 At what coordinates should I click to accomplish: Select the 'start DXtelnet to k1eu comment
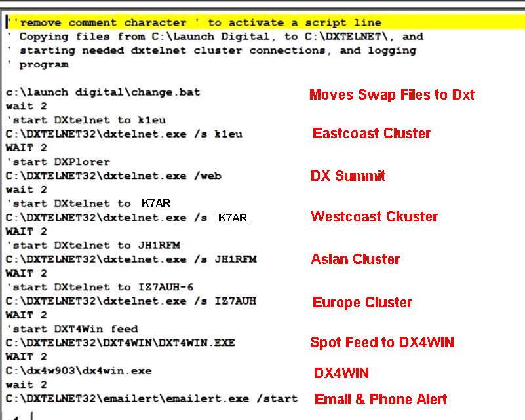(x=86, y=120)
